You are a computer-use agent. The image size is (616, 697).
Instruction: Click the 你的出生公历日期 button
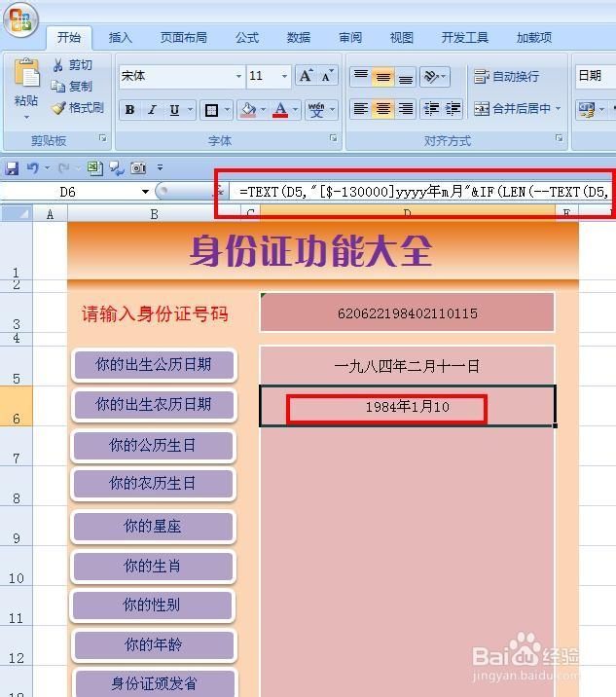pyautogui.click(x=154, y=365)
